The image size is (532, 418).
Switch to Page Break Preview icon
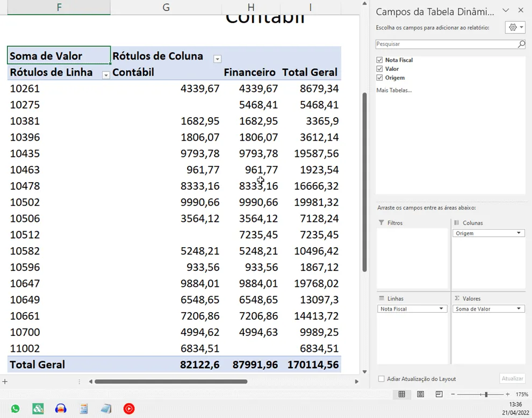coord(439,394)
